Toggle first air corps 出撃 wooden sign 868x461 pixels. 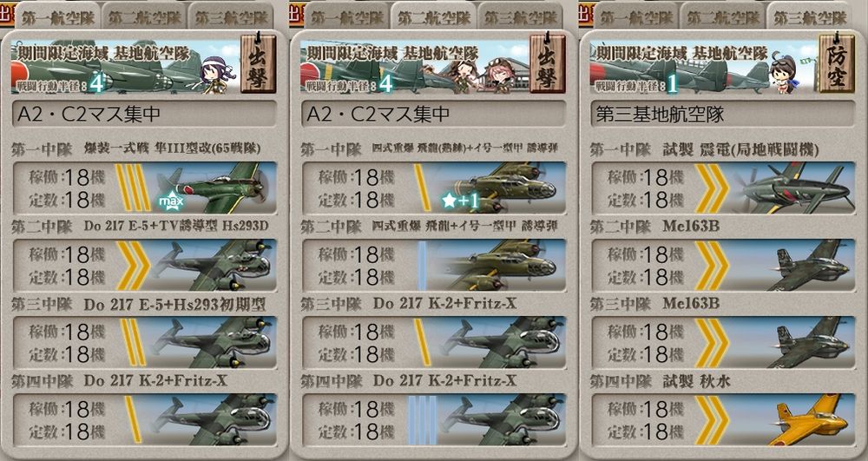point(258,63)
